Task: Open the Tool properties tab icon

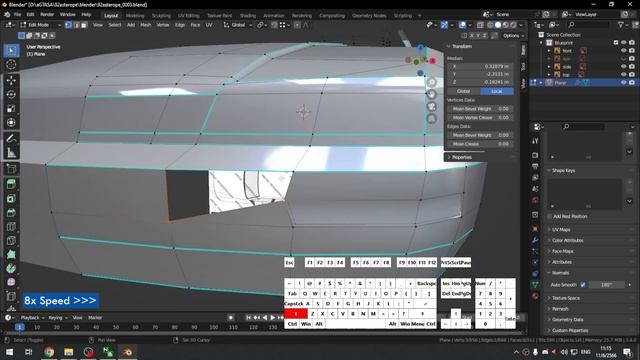Action: click(535, 141)
